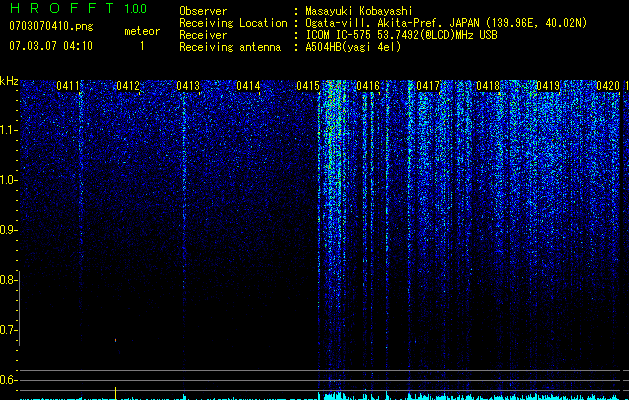Click the 0412 time marker
Image resolution: width=629 pixels, height=400 pixels.
point(128,86)
